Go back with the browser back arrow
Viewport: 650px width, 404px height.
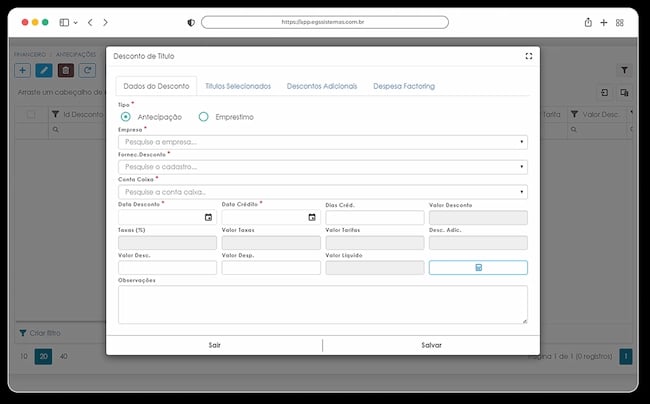(x=90, y=22)
